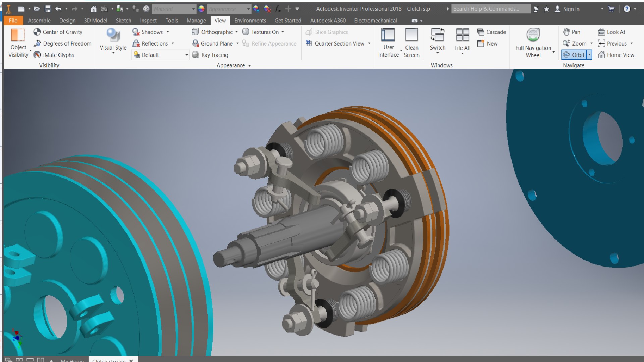Expand the Textures On dropdown arrow
644x362 pixels.
[x=283, y=32]
